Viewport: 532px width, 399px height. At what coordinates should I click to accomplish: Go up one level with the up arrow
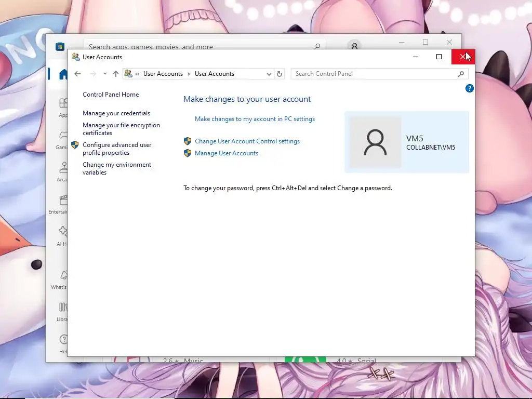116,74
